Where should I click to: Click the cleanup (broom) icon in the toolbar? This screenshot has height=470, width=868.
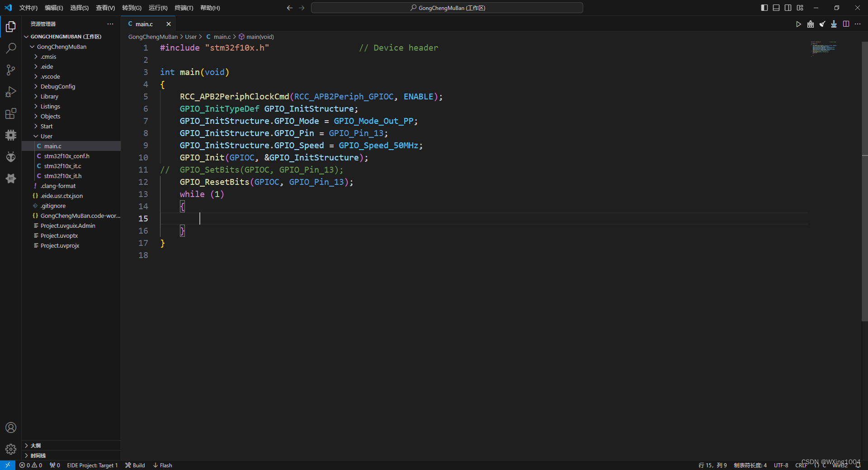coord(822,24)
